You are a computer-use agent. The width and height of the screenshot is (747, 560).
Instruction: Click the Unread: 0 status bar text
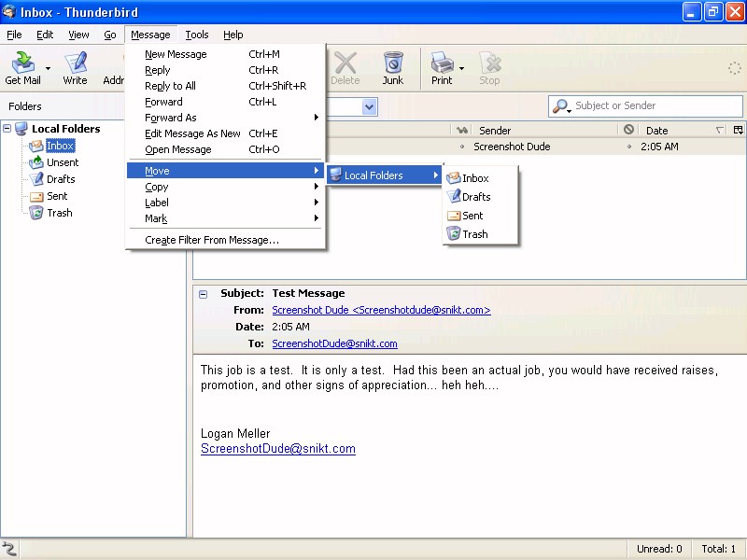659,549
